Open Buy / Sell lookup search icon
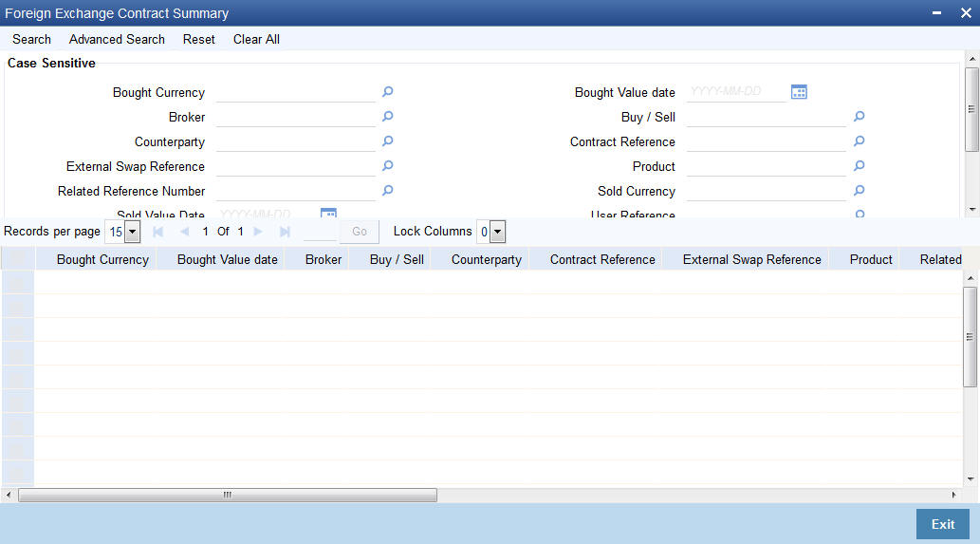 (x=860, y=117)
